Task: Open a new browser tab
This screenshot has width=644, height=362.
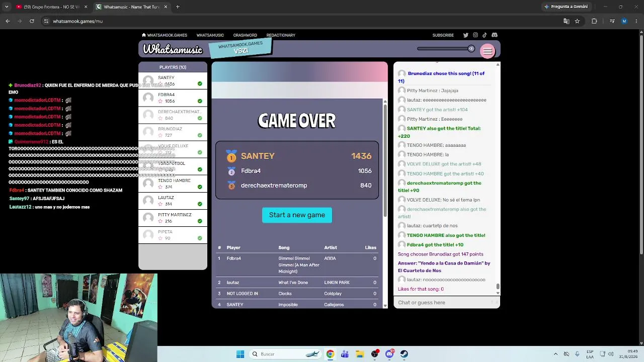Action: 178,7
